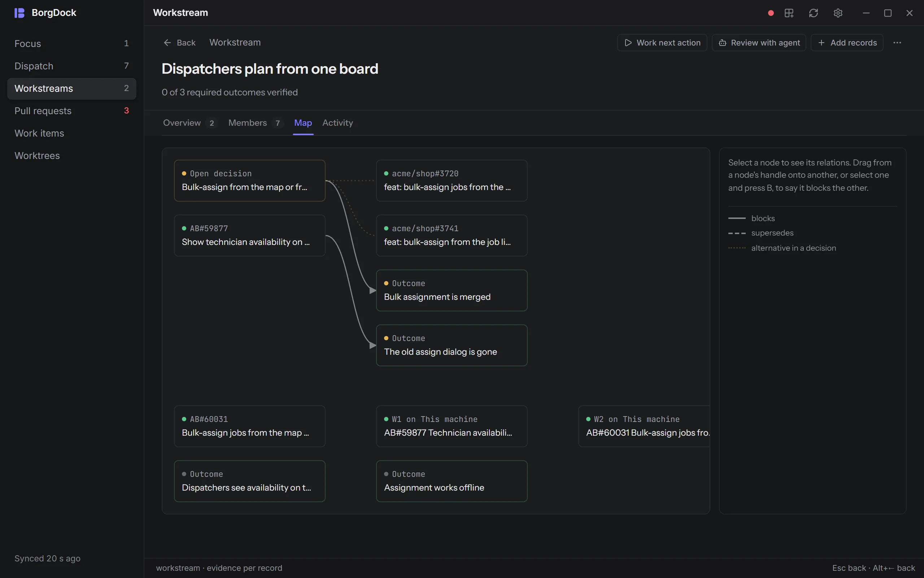Click the Pull requests count badge 3
The image size is (924, 578).
pyautogui.click(x=126, y=111)
